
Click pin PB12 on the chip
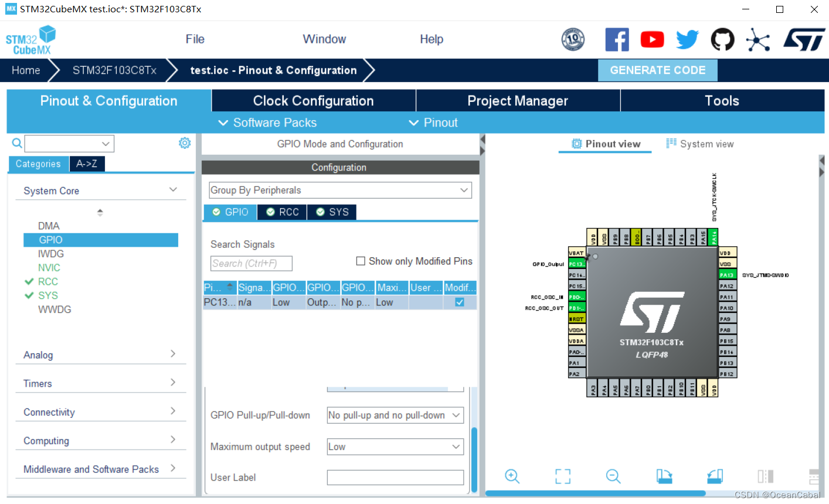coord(728,374)
